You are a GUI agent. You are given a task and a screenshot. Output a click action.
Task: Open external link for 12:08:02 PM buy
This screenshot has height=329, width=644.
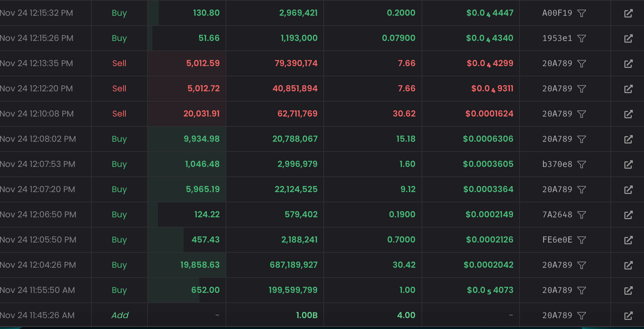pyautogui.click(x=628, y=139)
